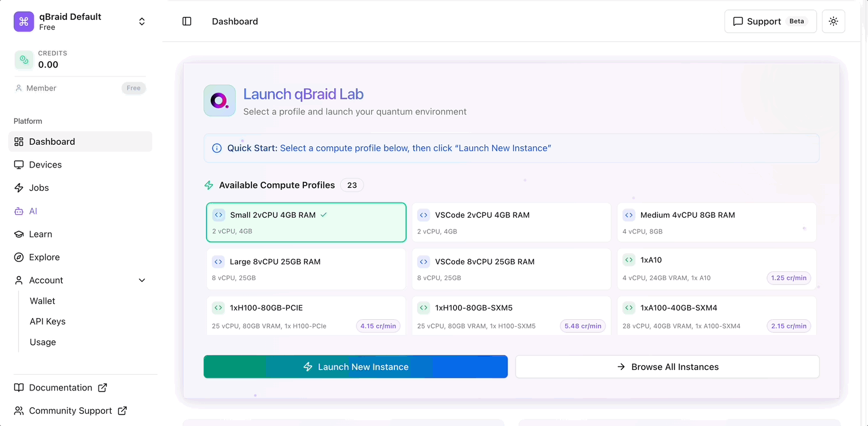
Task: Open Community Support link
Action: pyautogui.click(x=71, y=411)
